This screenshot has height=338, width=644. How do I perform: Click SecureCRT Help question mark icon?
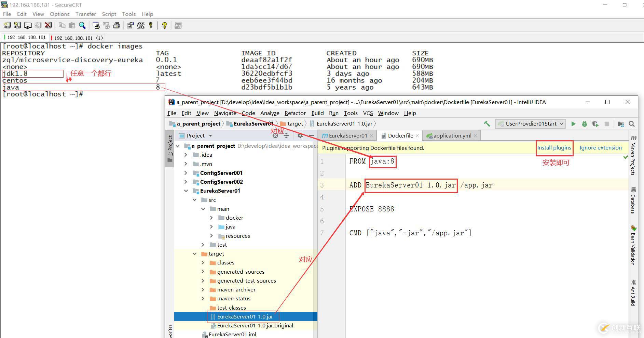pos(164,25)
